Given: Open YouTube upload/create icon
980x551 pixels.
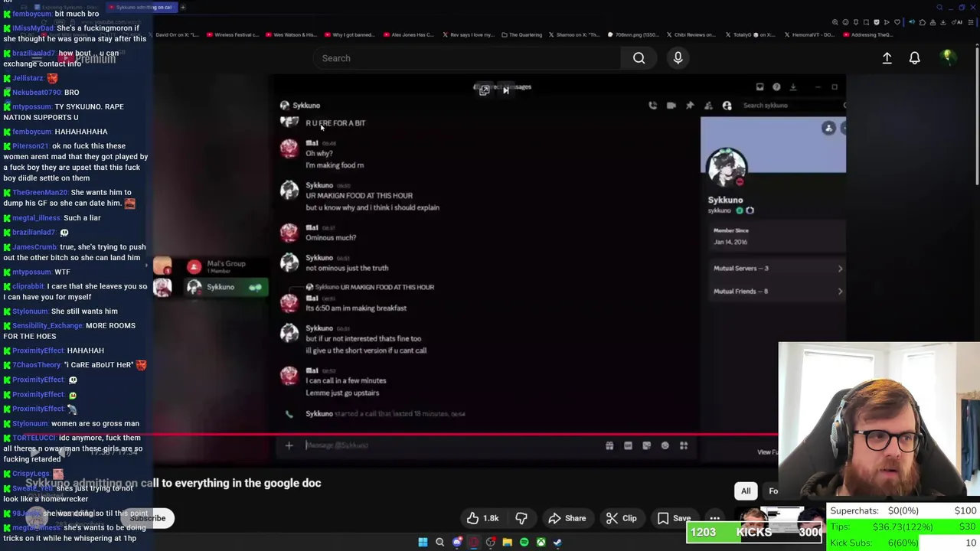Looking at the screenshot, I should click(887, 58).
